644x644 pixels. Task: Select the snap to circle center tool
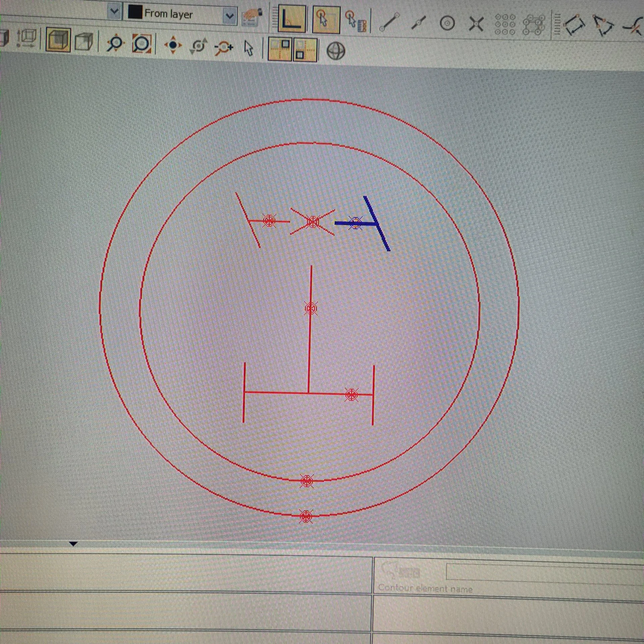[x=447, y=23]
